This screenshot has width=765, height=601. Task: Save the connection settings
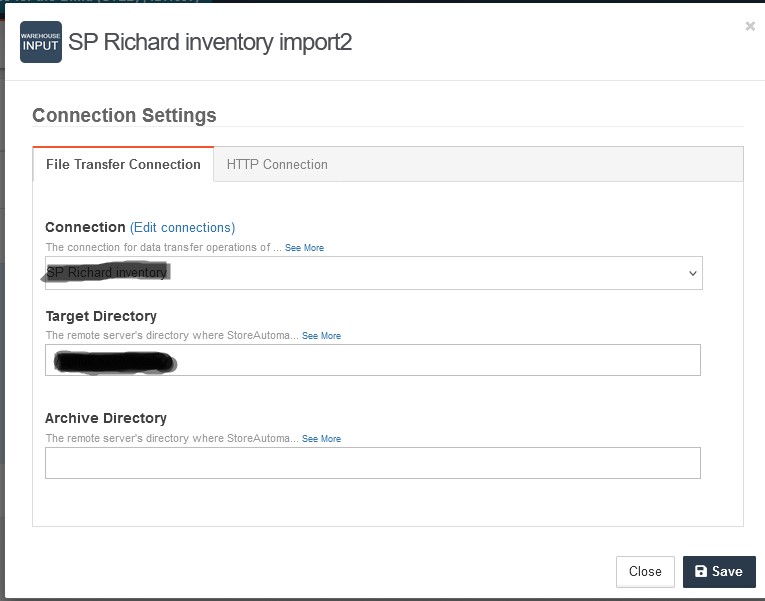tap(719, 571)
